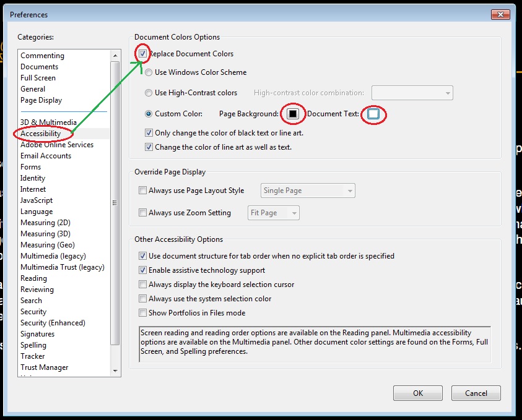Open the Page Background color swatch
The width and height of the screenshot is (522, 420).
click(292, 114)
